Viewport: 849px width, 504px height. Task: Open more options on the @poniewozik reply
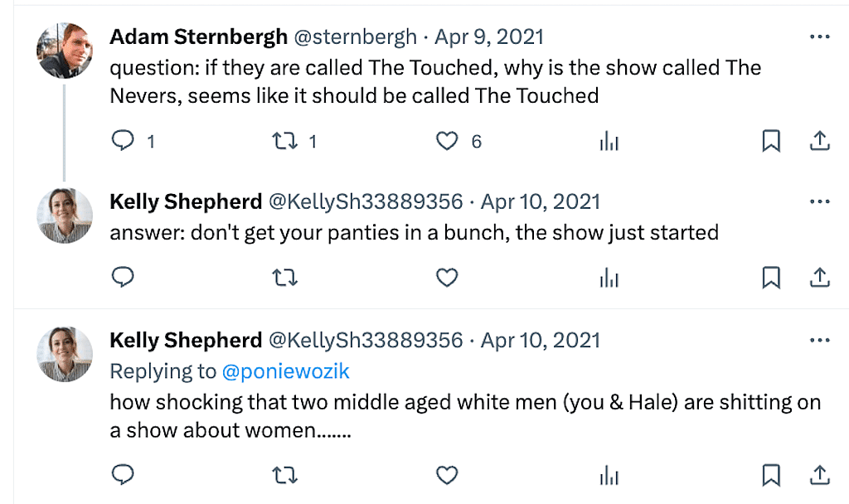(819, 341)
